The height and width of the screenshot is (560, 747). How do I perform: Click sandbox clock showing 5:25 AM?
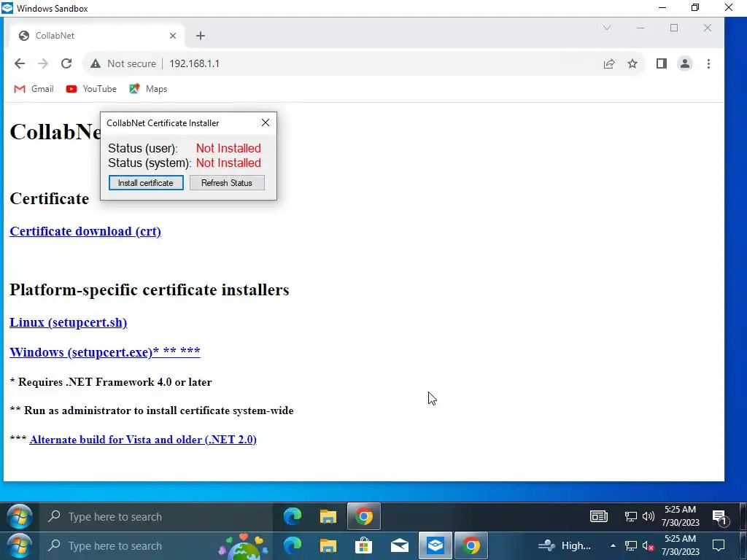(x=681, y=516)
